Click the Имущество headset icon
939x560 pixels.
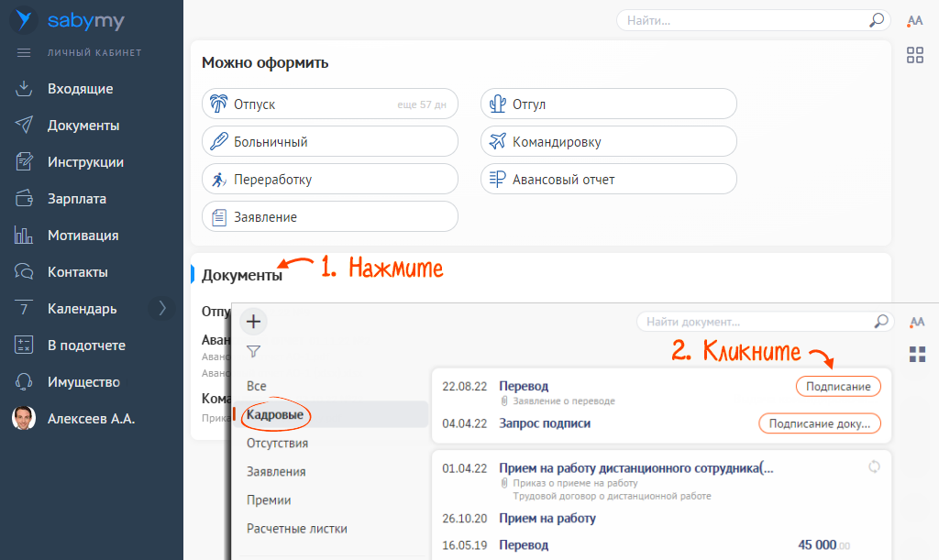click(25, 382)
